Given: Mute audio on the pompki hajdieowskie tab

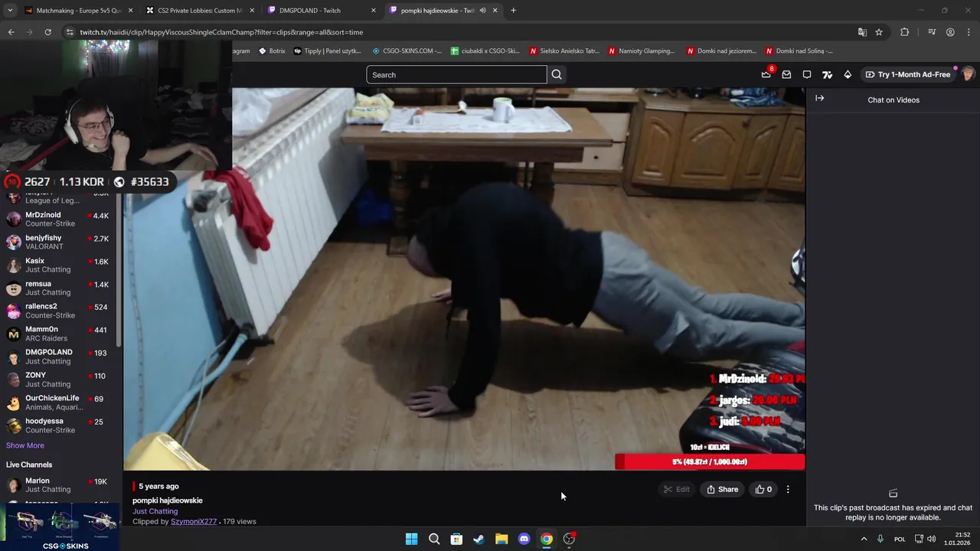Looking at the screenshot, I should click(x=482, y=11).
